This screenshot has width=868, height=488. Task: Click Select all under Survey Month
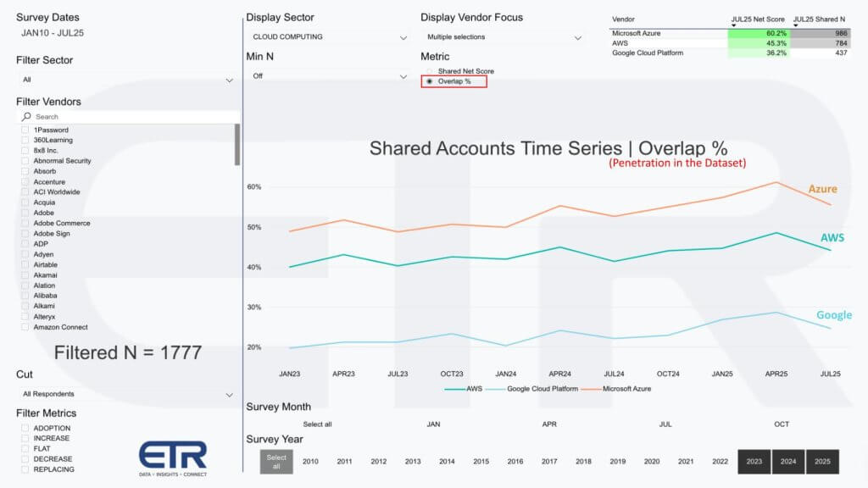[x=317, y=424]
